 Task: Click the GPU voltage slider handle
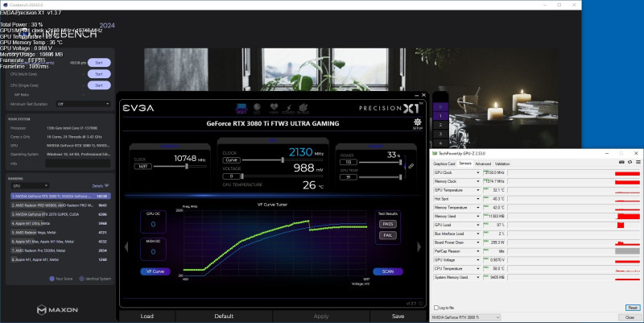[x=242, y=176]
